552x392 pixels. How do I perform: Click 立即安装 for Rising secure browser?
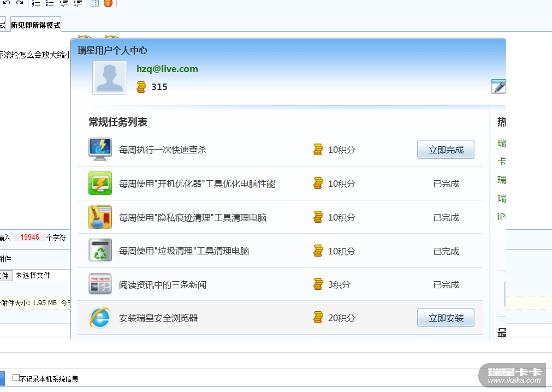[446, 318]
